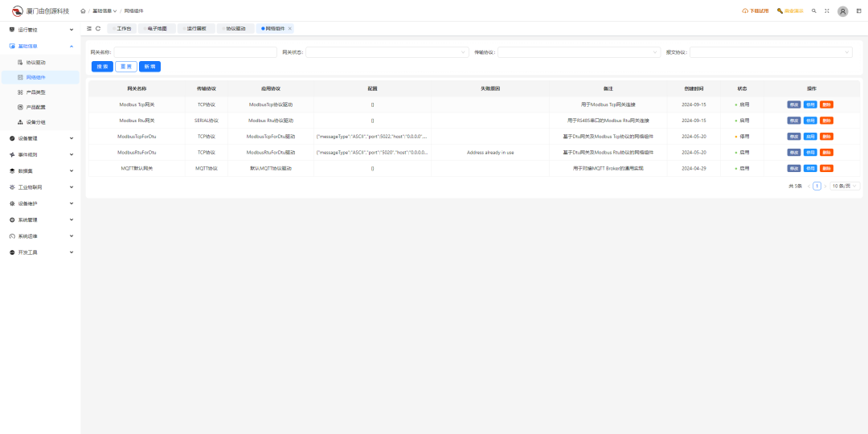Viewport: 868px width, 434px height.
Task: Expand 设备管理 in the sidebar
Action: coord(40,138)
